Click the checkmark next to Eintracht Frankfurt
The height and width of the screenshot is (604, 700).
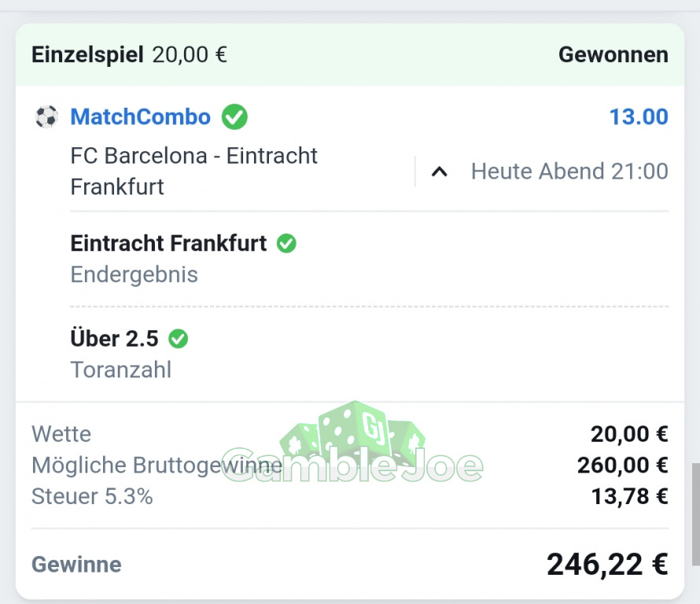point(286,243)
